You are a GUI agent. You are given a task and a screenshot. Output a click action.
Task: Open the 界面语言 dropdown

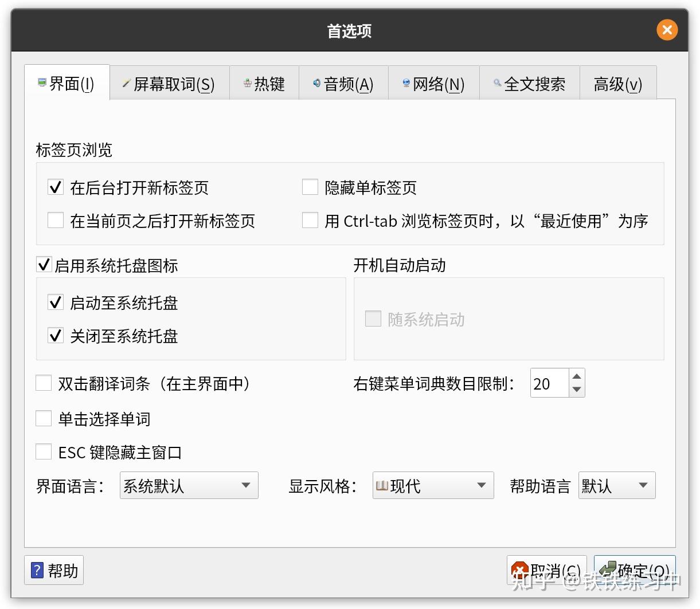pyautogui.click(x=189, y=485)
